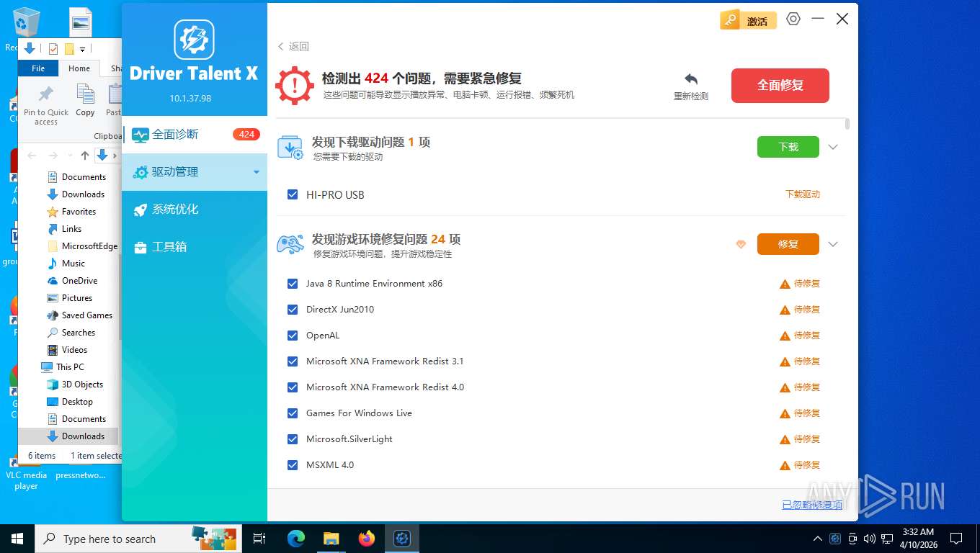
Task: Click warning icon beside DirectX Jun2010
Action: click(785, 310)
